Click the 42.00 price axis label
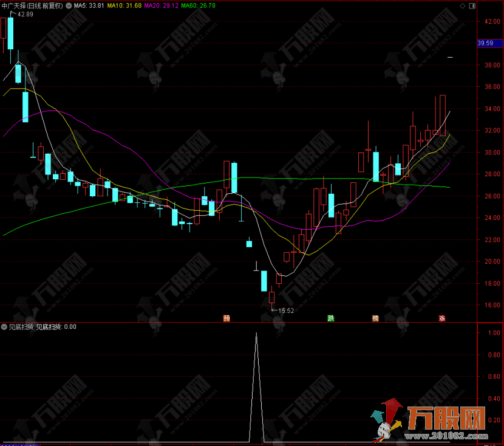504x446 pixels. [492, 21]
